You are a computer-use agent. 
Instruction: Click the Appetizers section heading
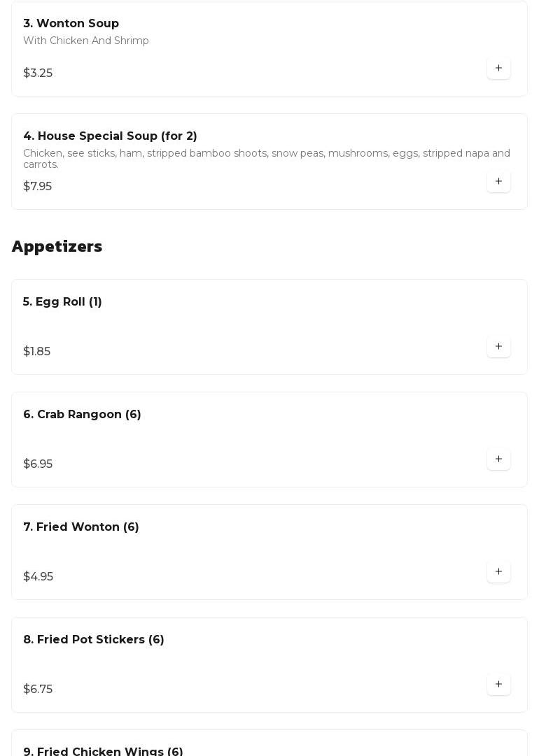pyautogui.click(x=57, y=247)
